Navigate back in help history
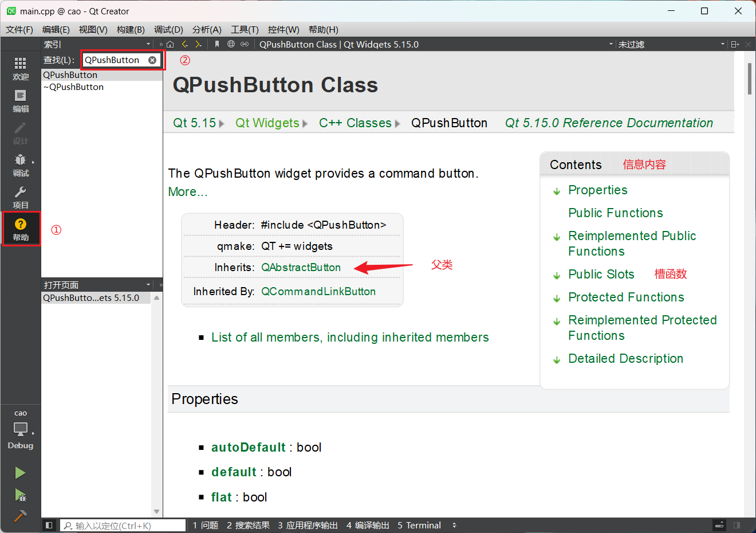Image resolution: width=756 pixels, height=533 pixels. pyautogui.click(x=184, y=44)
